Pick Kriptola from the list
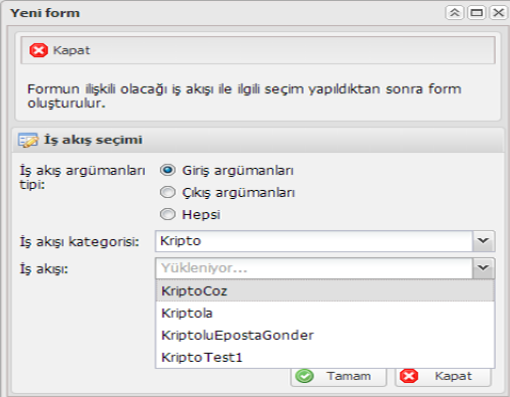 click(325, 313)
